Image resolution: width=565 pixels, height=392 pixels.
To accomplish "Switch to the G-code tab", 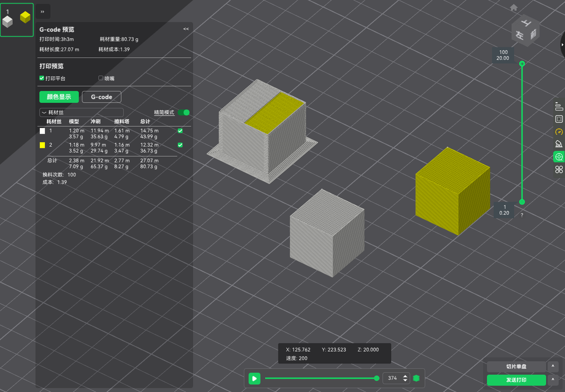I will click(x=102, y=97).
